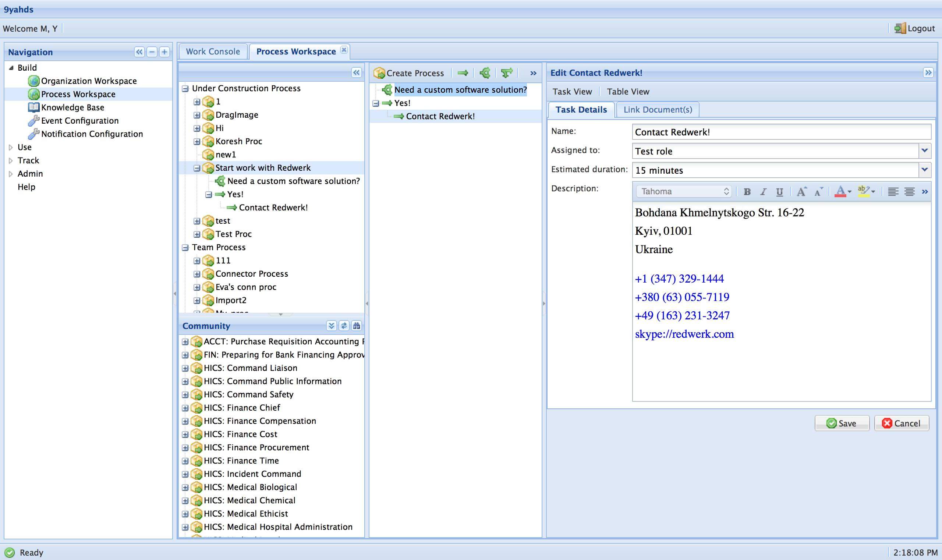Open Event Configuration in navigation
The image size is (942, 560).
pyautogui.click(x=79, y=120)
